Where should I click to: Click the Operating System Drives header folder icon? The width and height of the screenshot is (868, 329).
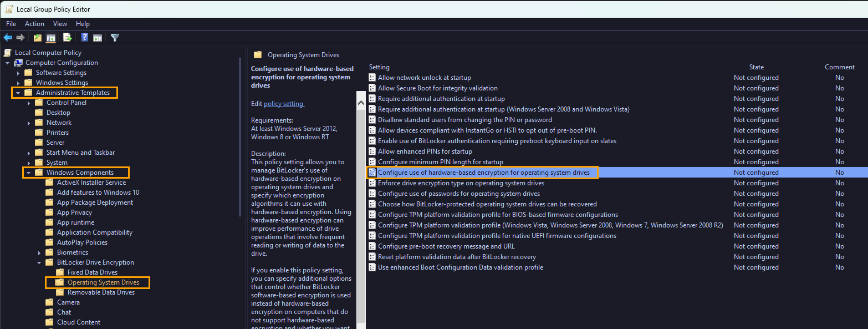pos(257,55)
